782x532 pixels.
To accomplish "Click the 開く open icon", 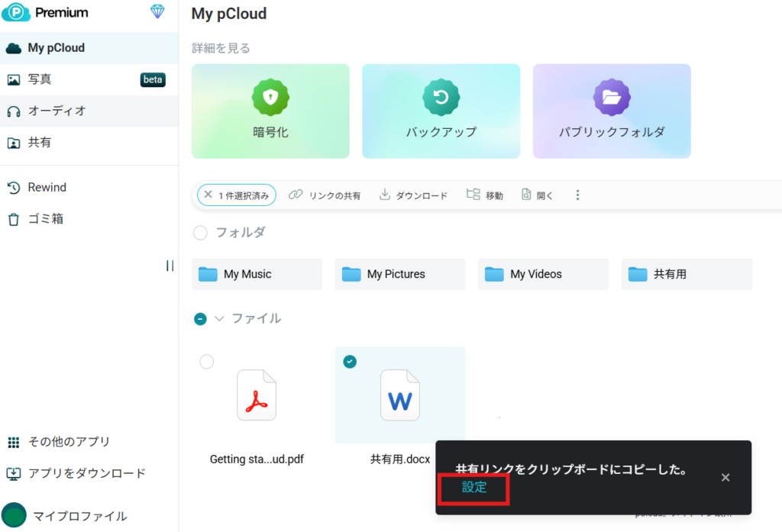I will click(x=526, y=195).
